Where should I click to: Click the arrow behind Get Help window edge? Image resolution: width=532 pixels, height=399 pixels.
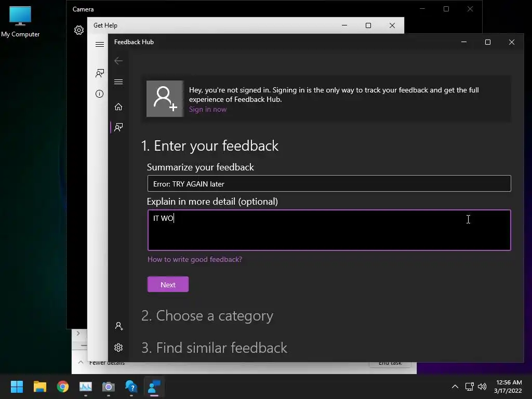click(78, 333)
